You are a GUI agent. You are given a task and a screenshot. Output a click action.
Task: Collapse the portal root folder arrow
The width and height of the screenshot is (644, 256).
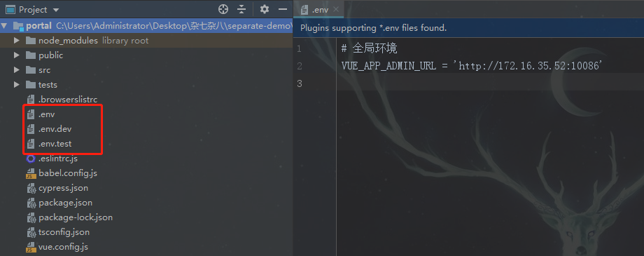4,26
